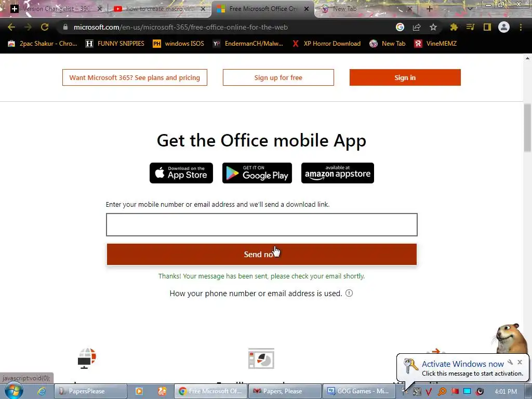Click the page vertical scrollbar thumb
The height and width of the screenshot is (399, 532).
[527, 128]
